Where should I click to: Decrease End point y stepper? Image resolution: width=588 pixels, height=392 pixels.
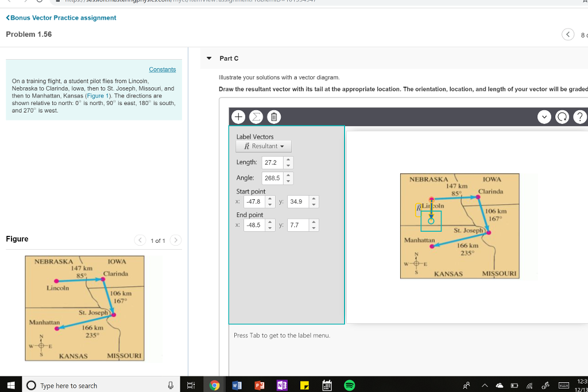tap(314, 228)
